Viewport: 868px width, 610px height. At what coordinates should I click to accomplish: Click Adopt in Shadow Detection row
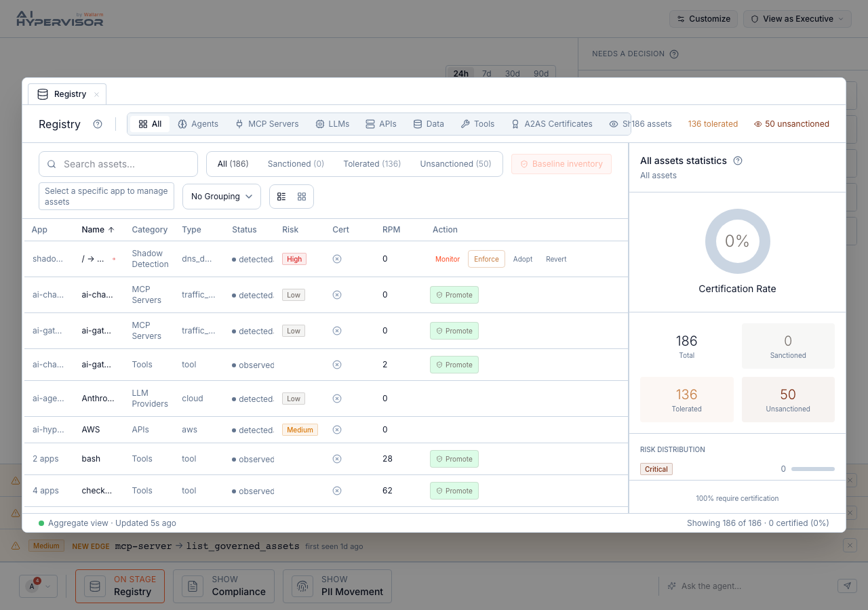pos(523,259)
